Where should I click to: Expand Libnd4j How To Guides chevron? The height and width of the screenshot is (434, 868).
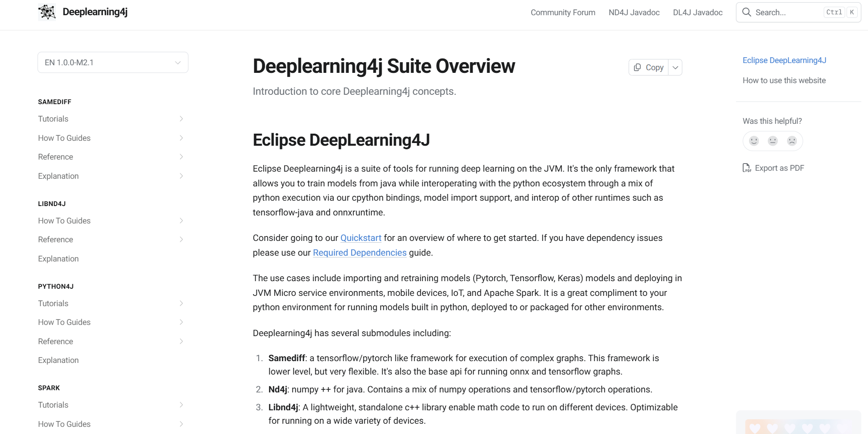(x=181, y=221)
